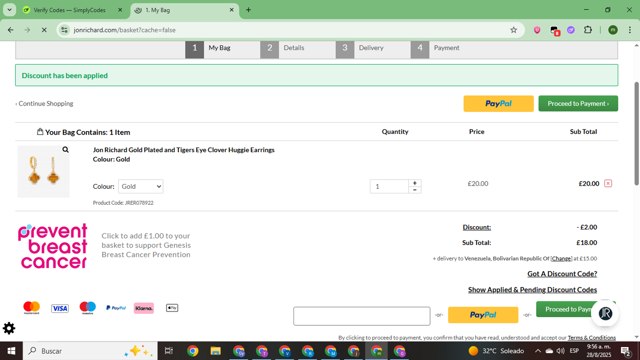Click the taskbar Buscar search box
640x360 pixels.
coord(90,351)
